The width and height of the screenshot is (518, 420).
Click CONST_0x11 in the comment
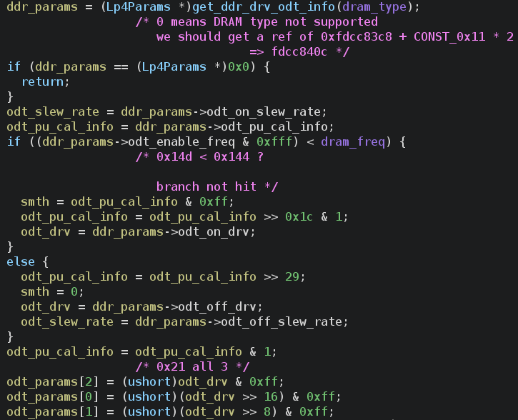pyautogui.click(x=449, y=36)
